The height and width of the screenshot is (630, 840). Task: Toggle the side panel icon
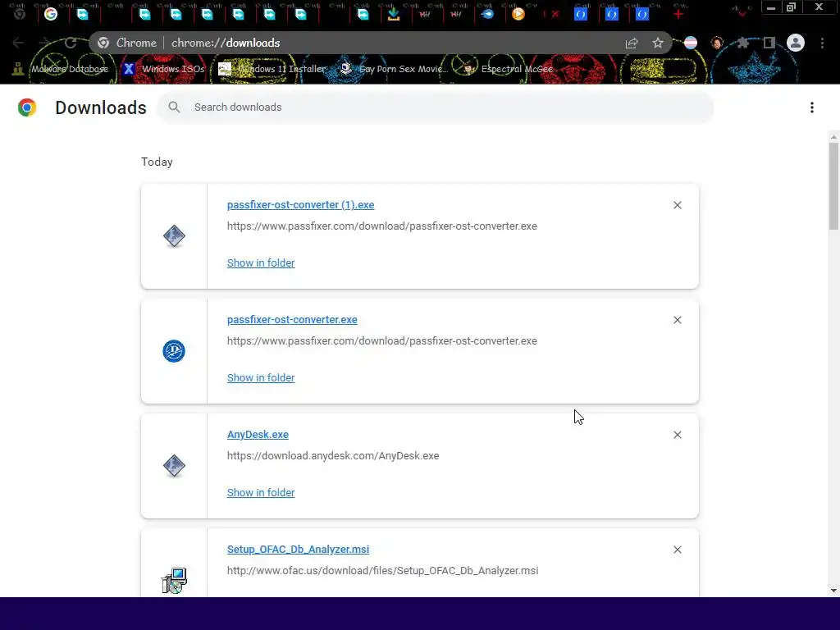769,43
